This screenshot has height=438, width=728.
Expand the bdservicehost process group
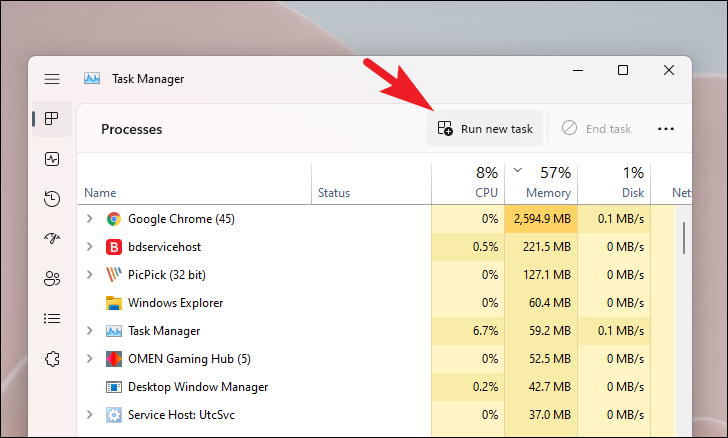coord(90,246)
